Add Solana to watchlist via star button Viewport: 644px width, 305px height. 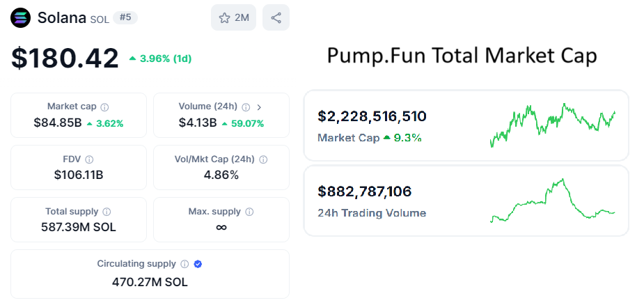[233, 17]
